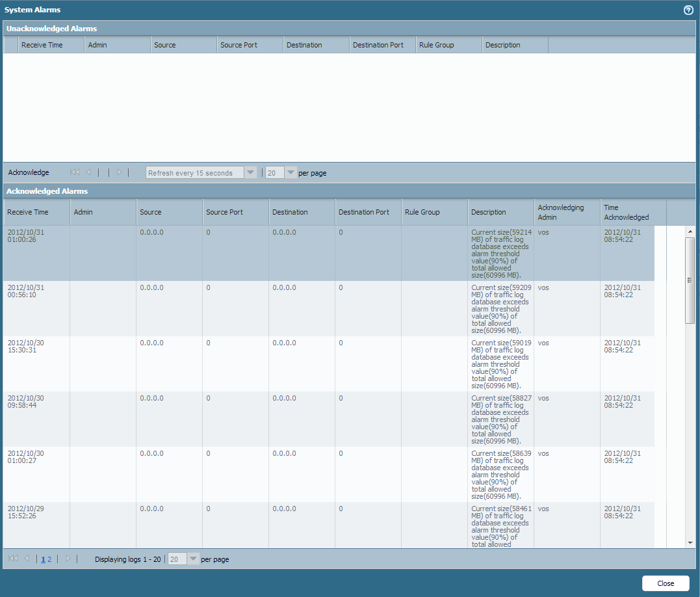Go to next page of acknowledged alarms
700x597 pixels.
[x=68, y=559]
